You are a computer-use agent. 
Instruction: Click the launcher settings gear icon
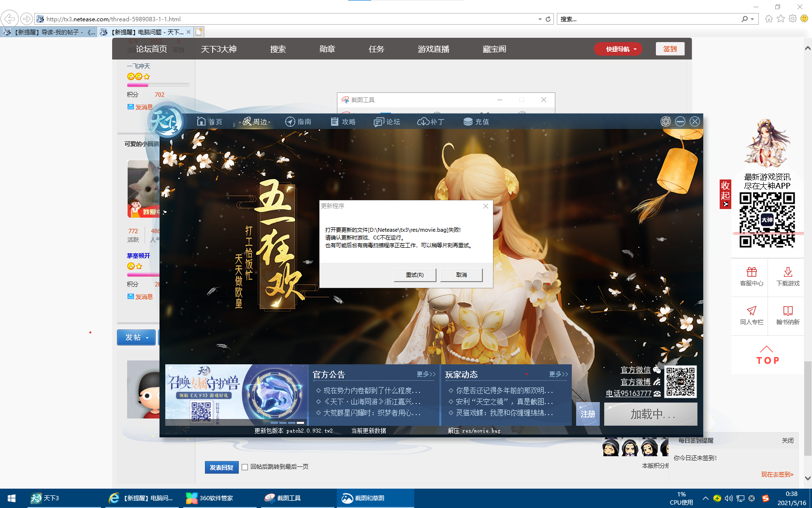666,121
